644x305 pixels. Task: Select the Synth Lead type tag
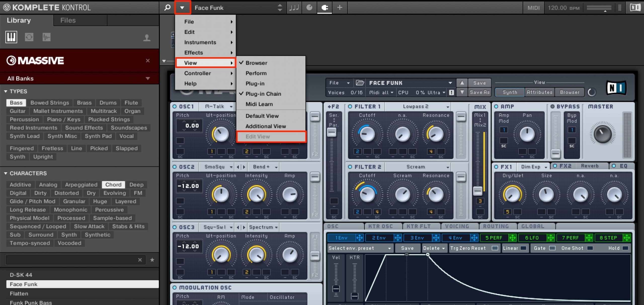(25, 136)
